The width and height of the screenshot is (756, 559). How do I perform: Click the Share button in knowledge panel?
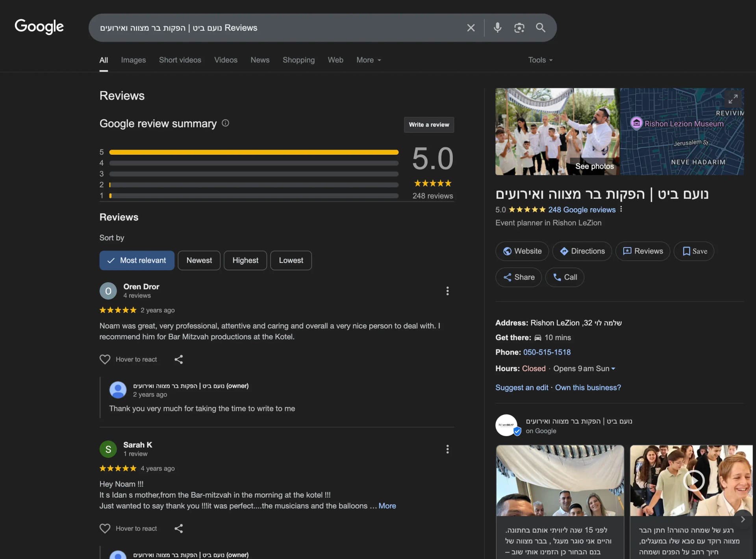pyautogui.click(x=519, y=277)
